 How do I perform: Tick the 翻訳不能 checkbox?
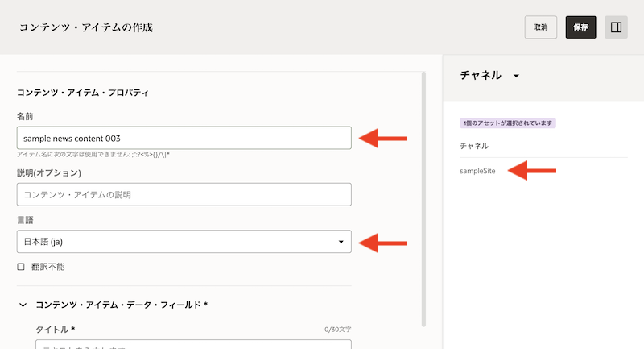[21, 266]
